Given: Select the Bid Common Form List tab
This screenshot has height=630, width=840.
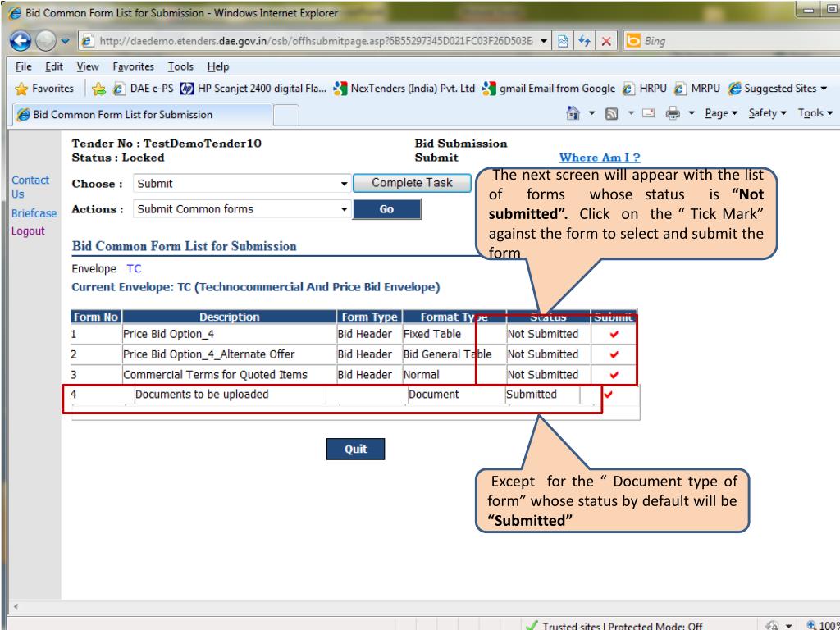Looking at the screenshot, I should 143,115.
